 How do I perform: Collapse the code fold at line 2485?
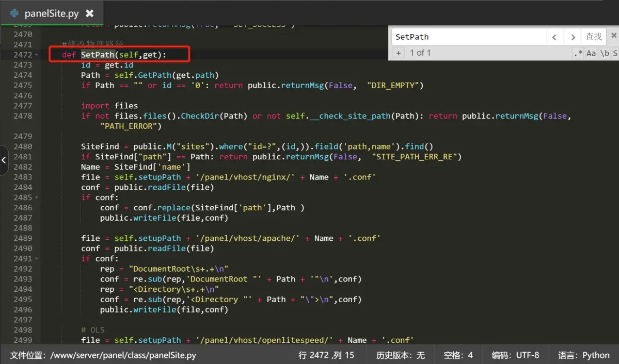click(x=36, y=197)
